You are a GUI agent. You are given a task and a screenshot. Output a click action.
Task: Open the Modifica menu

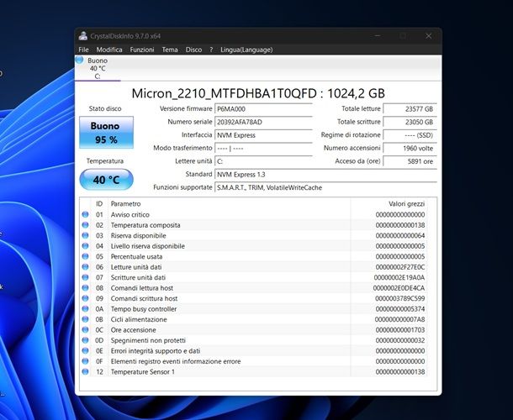pyautogui.click(x=109, y=50)
